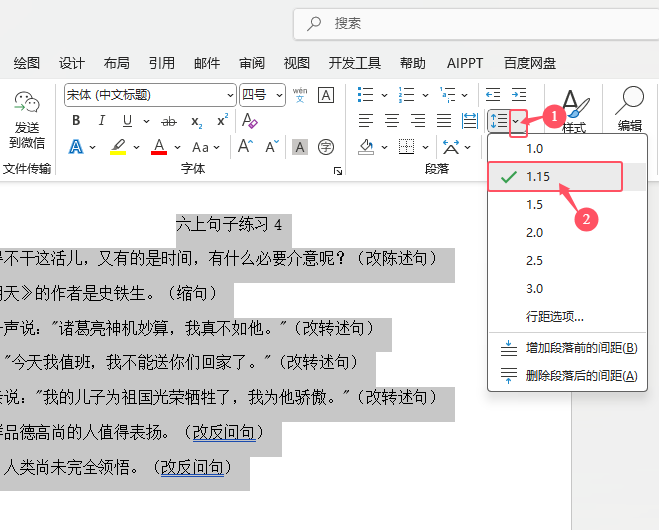Image resolution: width=659 pixels, height=530 pixels.
Task: Toggle character shading icon
Action: pyautogui.click(x=300, y=147)
